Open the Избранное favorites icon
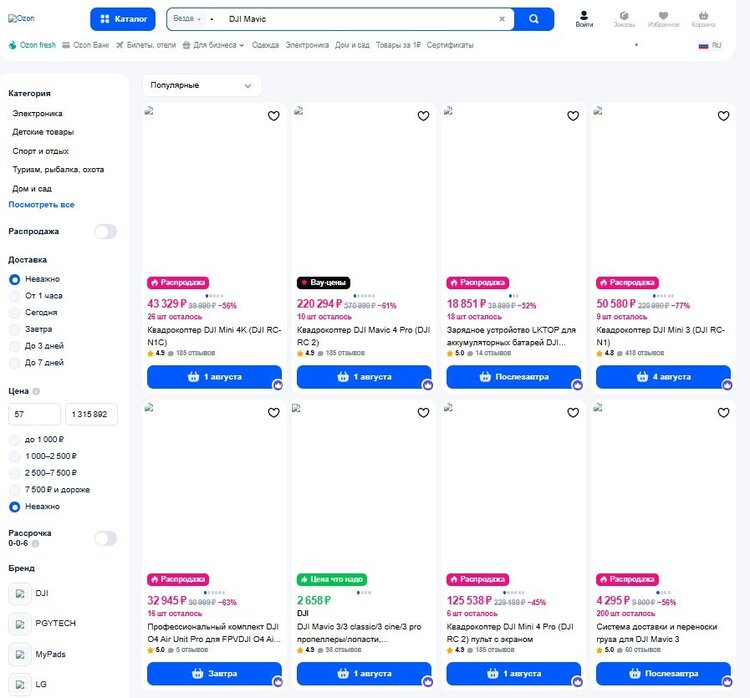This screenshot has height=698, width=750. pyautogui.click(x=663, y=19)
